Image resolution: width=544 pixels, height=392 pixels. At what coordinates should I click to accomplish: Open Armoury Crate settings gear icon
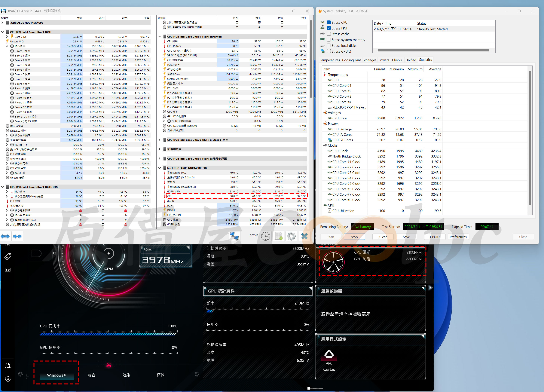pos(8,379)
